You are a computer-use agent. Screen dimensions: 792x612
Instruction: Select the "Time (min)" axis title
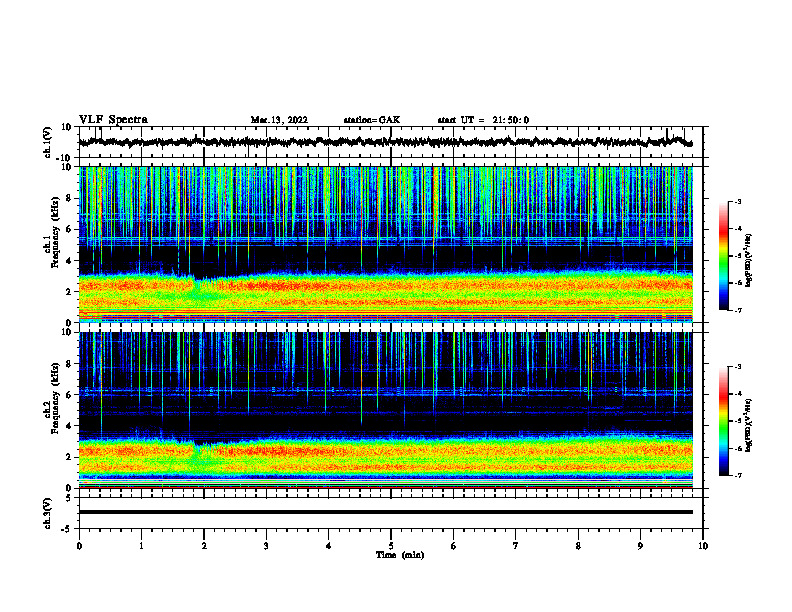(x=400, y=555)
